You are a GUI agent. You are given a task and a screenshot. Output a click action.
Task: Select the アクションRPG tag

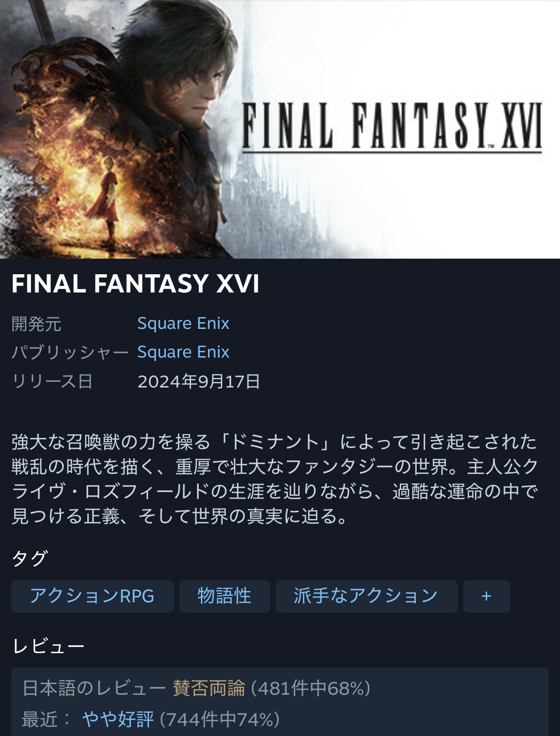pyautogui.click(x=92, y=596)
